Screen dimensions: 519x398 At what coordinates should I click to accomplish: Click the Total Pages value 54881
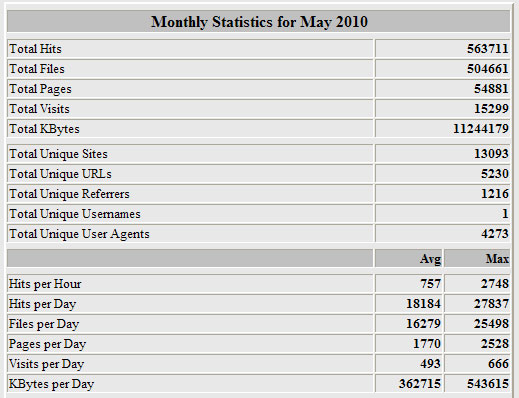[491, 89]
